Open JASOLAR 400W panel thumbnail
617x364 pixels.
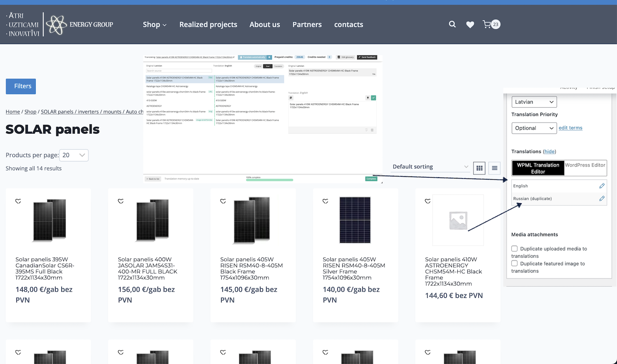[152, 220]
